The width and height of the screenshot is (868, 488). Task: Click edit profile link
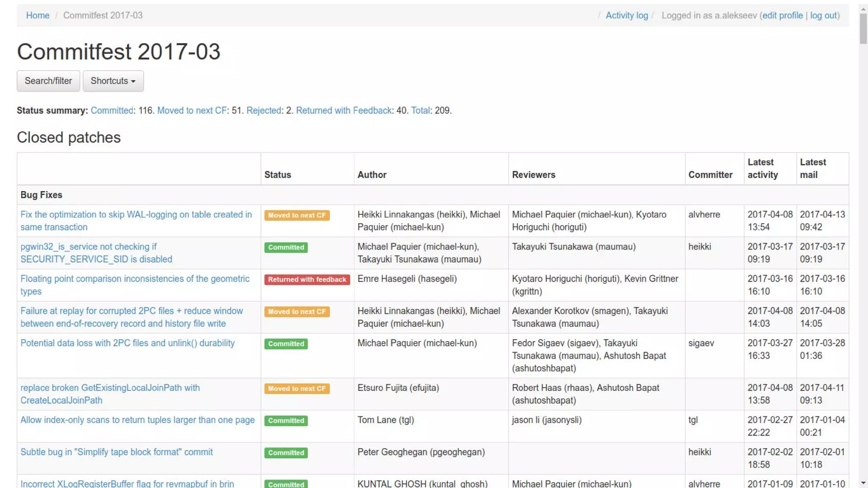click(x=782, y=15)
